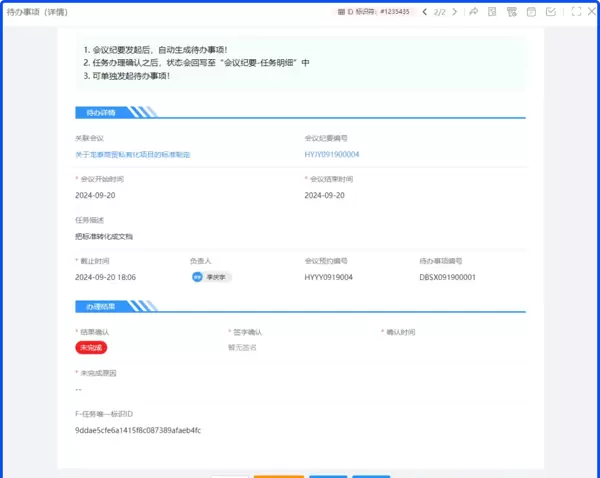Open meeting minutes link HYJY091900004
600x478 pixels.
coord(332,155)
